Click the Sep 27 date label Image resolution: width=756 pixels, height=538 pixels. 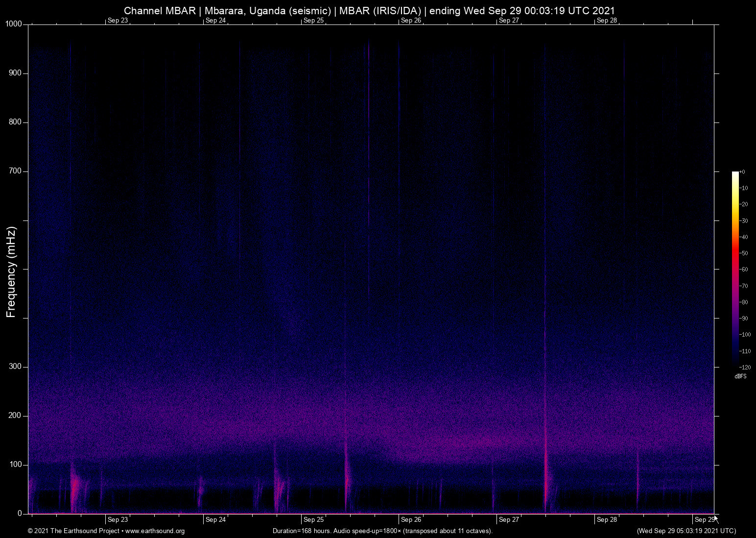pyautogui.click(x=509, y=519)
